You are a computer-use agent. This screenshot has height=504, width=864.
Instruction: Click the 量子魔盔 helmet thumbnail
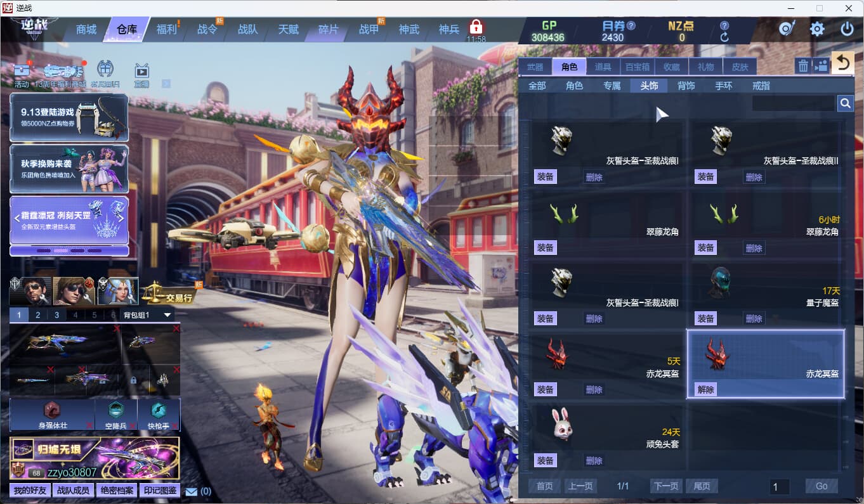click(x=721, y=283)
